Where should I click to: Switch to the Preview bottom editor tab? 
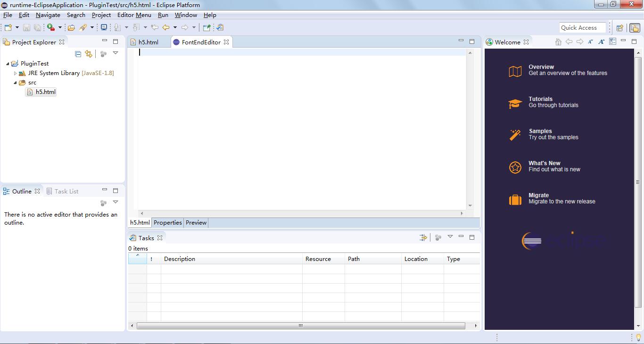[x=196, y=223]
